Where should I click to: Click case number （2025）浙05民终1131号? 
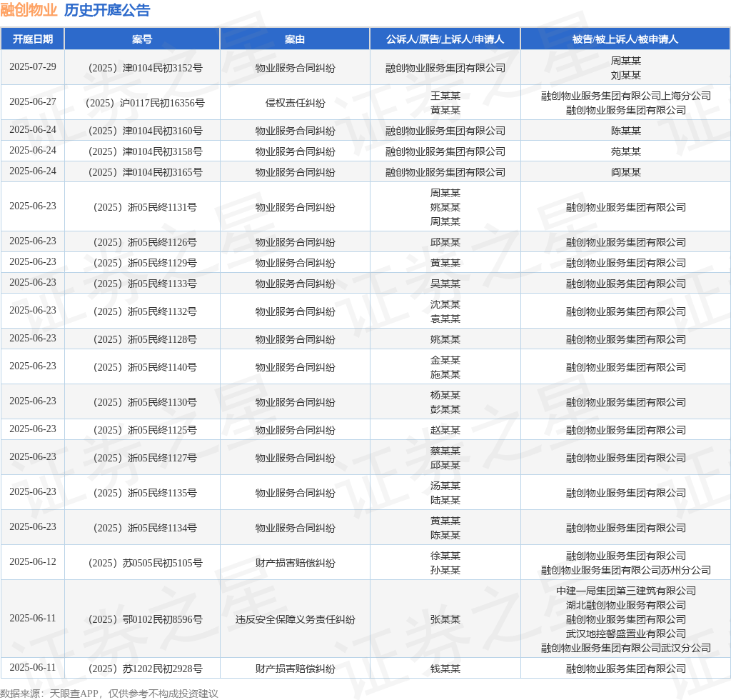coord(146,208)
